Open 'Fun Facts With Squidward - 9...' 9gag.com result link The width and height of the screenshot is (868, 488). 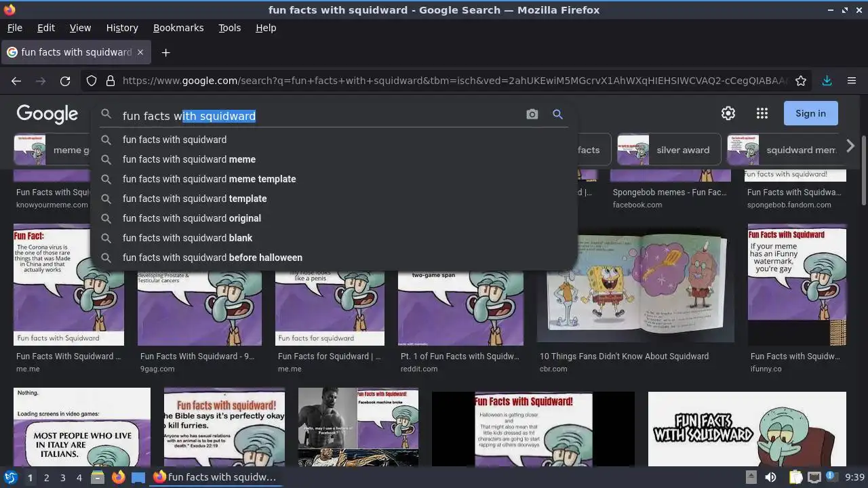(197, 357)
